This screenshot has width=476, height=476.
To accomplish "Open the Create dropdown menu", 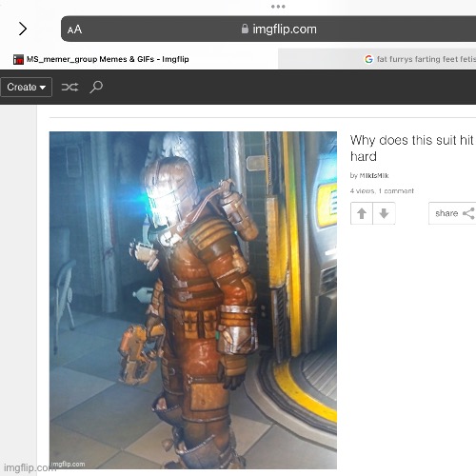I will [x=26, y=87].
